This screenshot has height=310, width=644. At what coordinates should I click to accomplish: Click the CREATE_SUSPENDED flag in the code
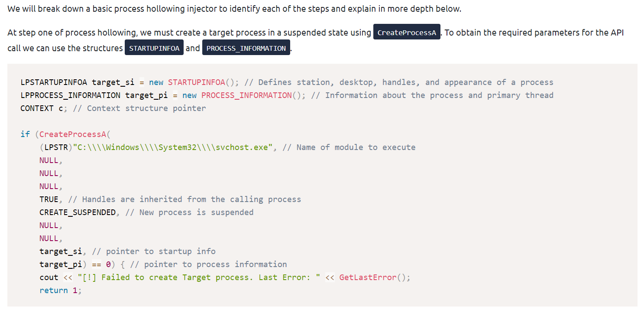coord(78,212)
